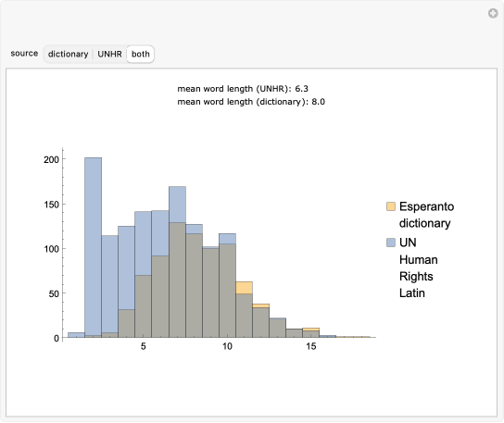
Task: Select the both source option
Action: [141, 54]
